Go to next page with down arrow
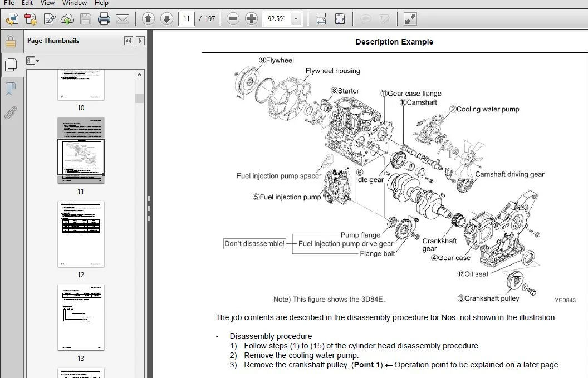 (x=166, y=19)
